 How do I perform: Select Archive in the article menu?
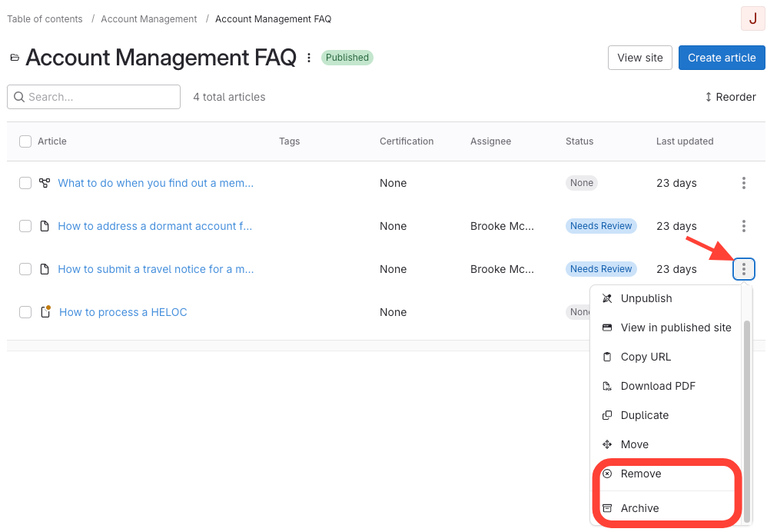pos(639,508)
